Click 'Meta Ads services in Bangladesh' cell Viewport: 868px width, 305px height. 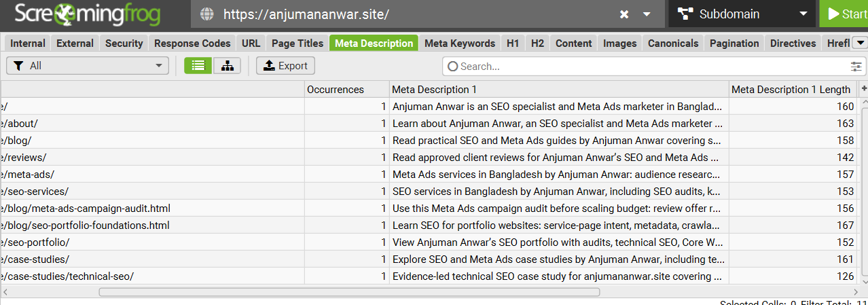[x=559, y=175]
